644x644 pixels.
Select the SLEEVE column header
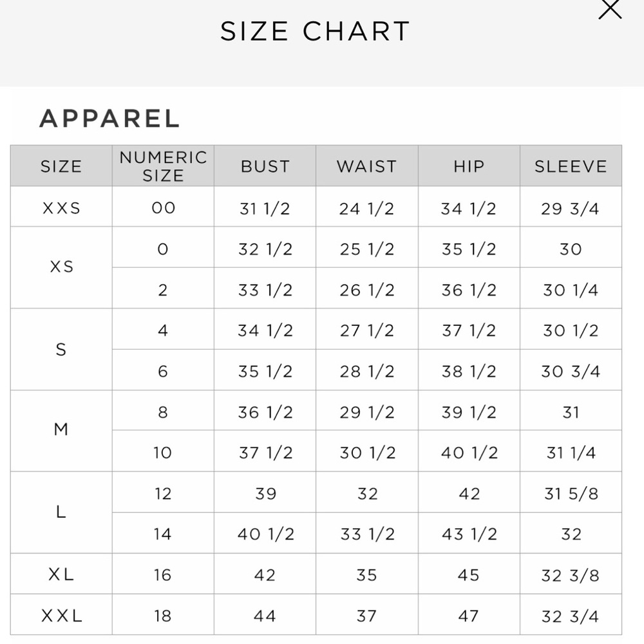[571, 166]
